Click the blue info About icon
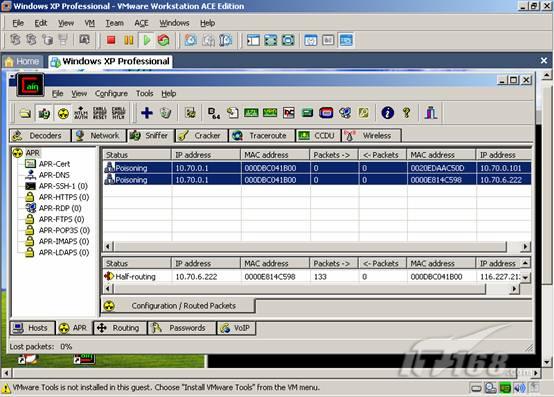This screenshot has width=554, height=397. tap(388, 113)
